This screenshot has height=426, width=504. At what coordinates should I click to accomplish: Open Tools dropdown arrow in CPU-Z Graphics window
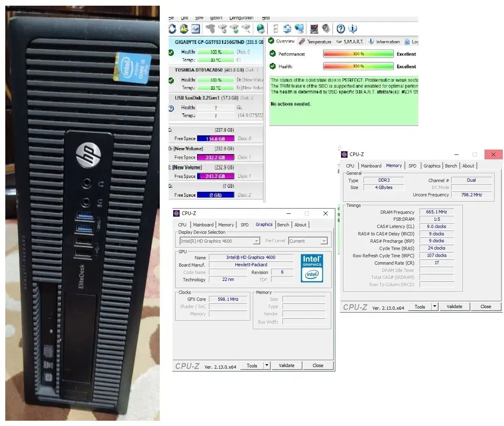(267, 365)
